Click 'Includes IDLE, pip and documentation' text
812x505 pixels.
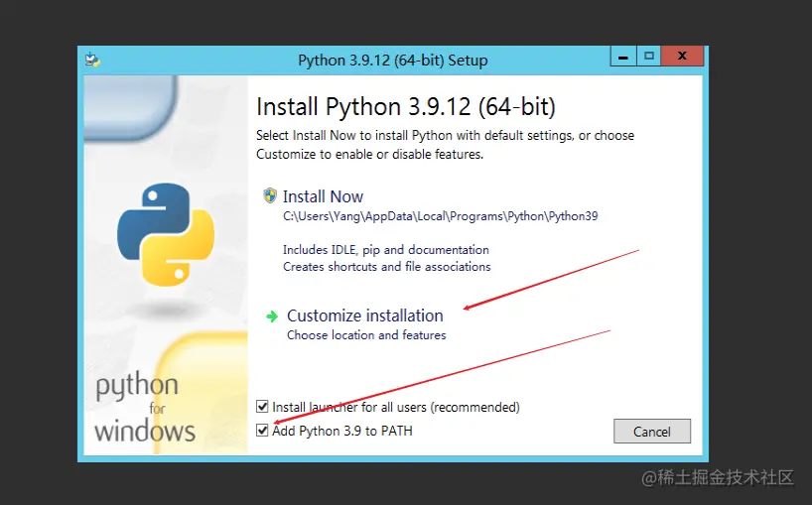click(x=386, y=250)
